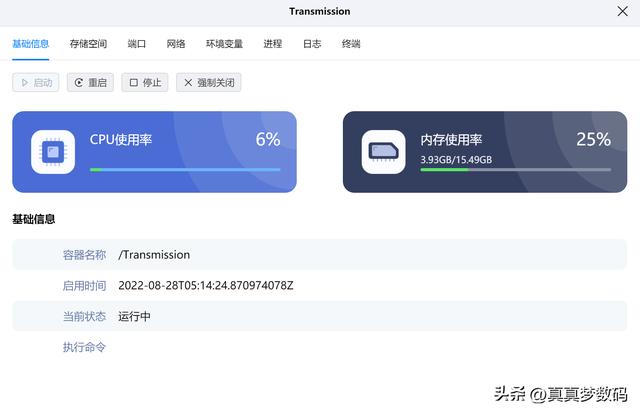The height and width of the screenshot is (414, 640).
Task: Click the 启用时间 label
Action: click(x=84, y=285)
